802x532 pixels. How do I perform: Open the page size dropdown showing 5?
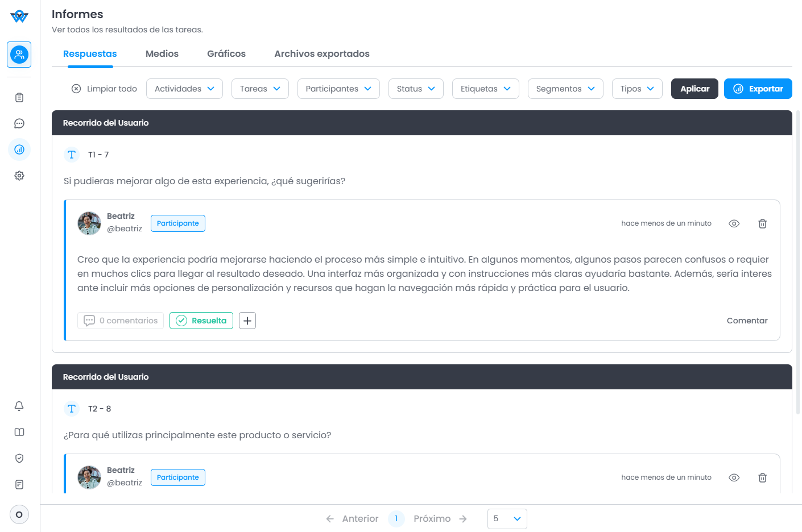[507, 518]
